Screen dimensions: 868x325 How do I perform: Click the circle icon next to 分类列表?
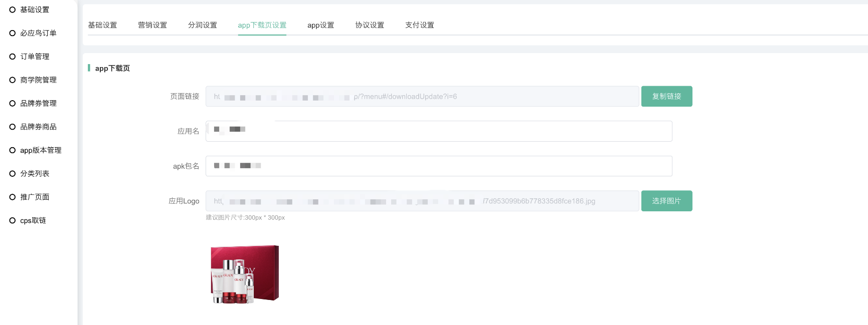13,174
